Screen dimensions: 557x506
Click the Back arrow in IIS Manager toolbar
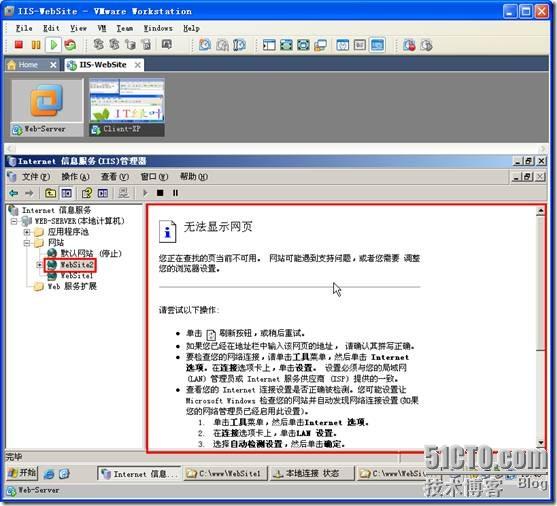14,193
